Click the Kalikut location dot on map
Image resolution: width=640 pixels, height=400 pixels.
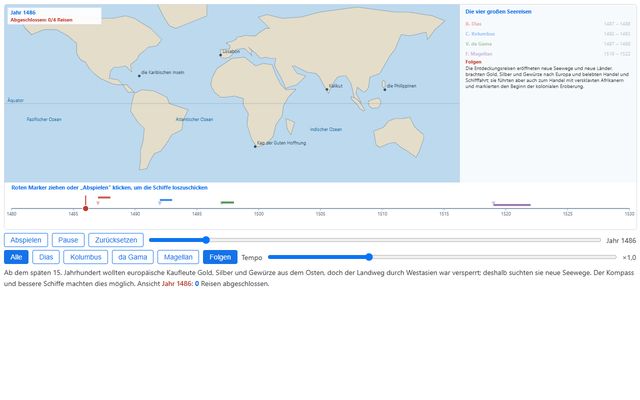[x=327, y=89]
